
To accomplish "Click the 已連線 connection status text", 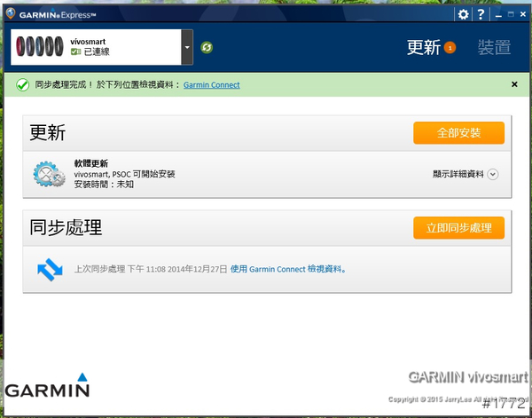I will (x=97, y=52).
